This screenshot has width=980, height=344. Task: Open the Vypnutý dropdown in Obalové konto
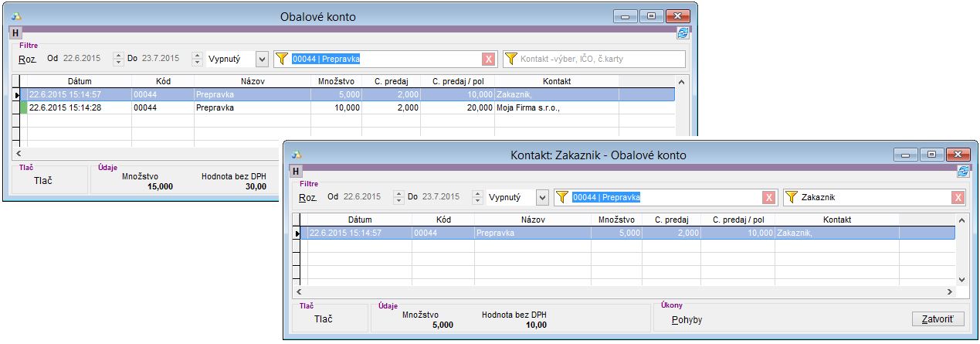click(261, 59)
